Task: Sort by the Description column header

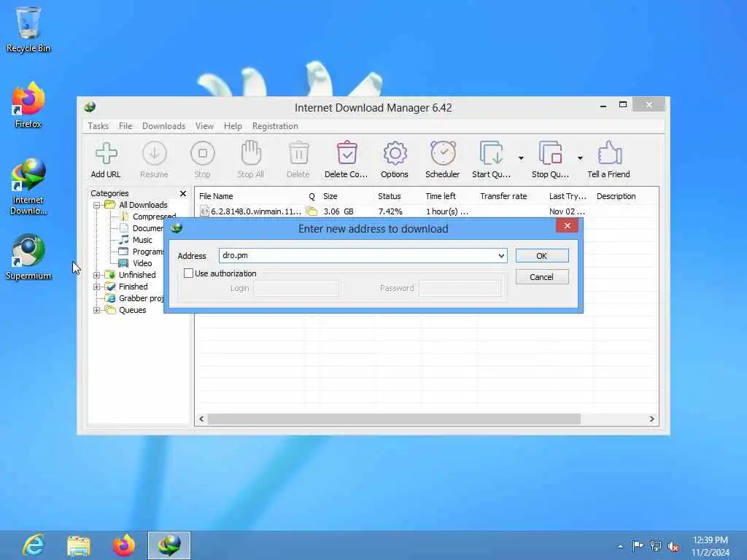Action: tap(616, 196)
